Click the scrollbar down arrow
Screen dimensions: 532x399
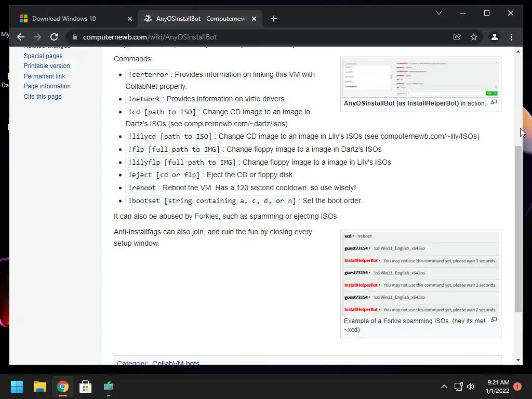[518, 360]
